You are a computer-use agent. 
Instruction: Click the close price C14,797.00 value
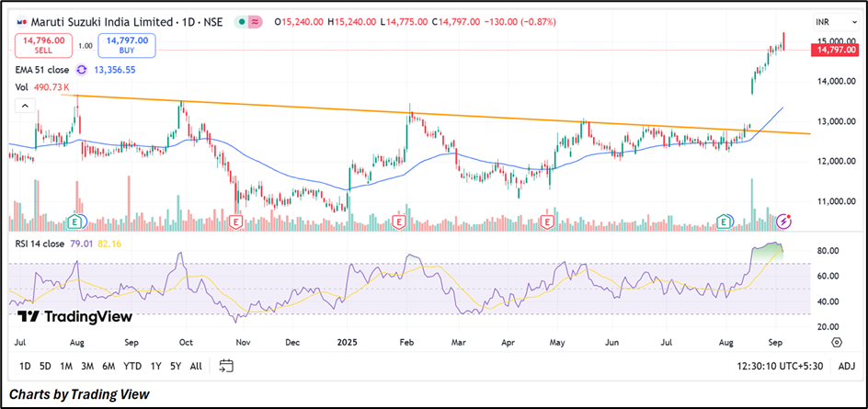coord(455,22)
